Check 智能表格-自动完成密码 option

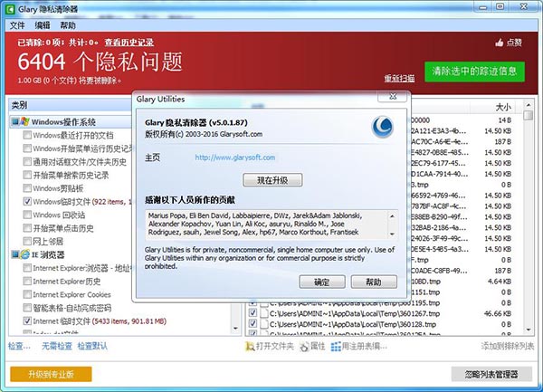click(x=27, y=308)
